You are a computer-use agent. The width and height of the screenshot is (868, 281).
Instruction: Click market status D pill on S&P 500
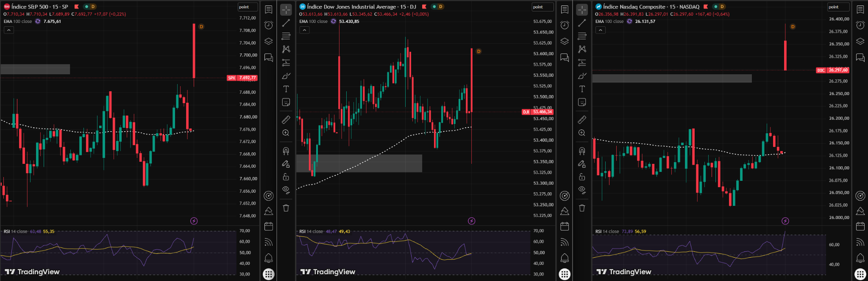click(x=89, y=7)
